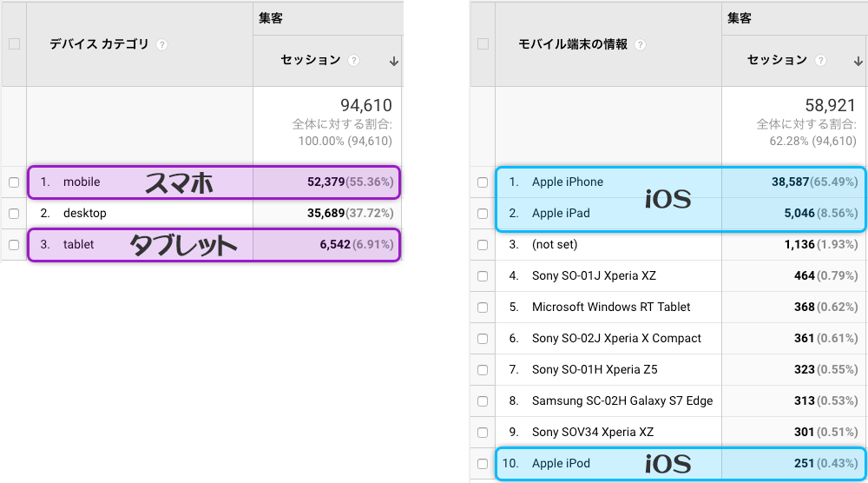868x483 pixels.
Task: Click モバイル端末の情報 column header
Action: tap(572, 43)
